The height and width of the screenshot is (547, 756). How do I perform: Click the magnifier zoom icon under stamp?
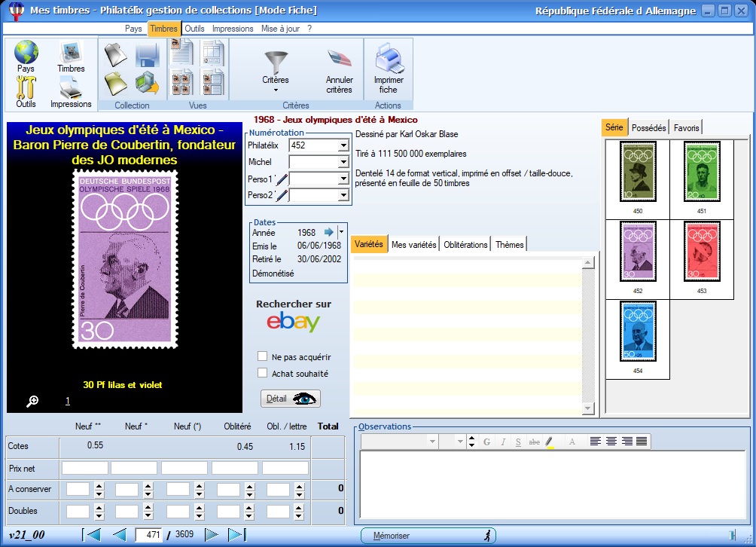point(32,401)
